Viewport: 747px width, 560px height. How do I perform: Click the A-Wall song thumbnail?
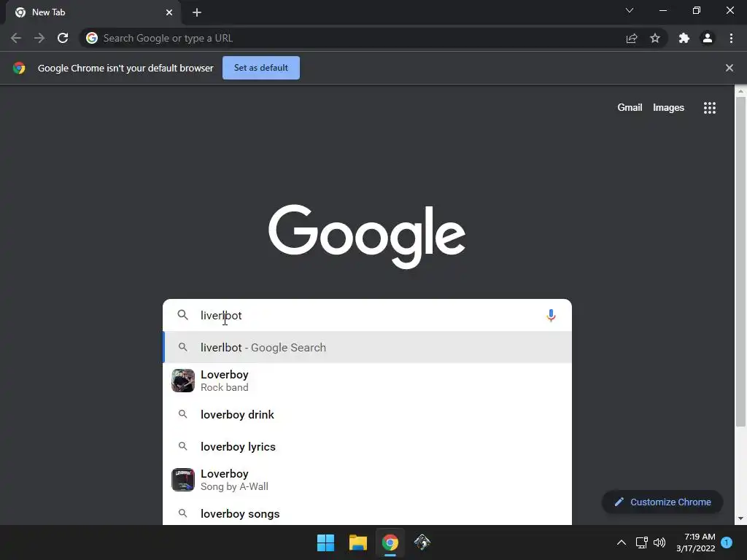point(183,480)
